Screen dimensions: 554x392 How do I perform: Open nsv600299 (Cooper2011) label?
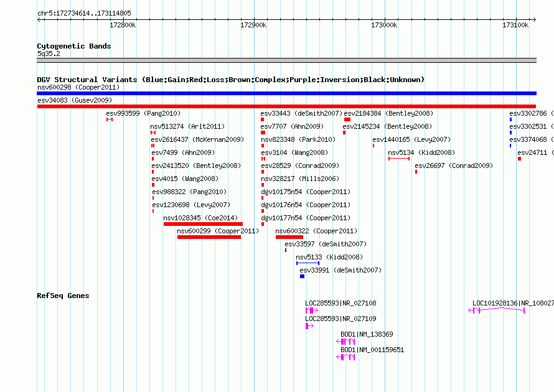218,231
